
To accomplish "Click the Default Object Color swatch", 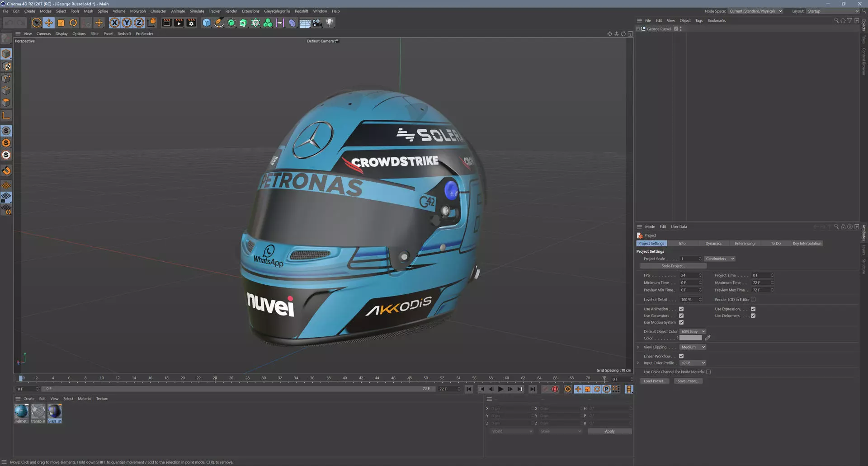I will coord(691,338).
